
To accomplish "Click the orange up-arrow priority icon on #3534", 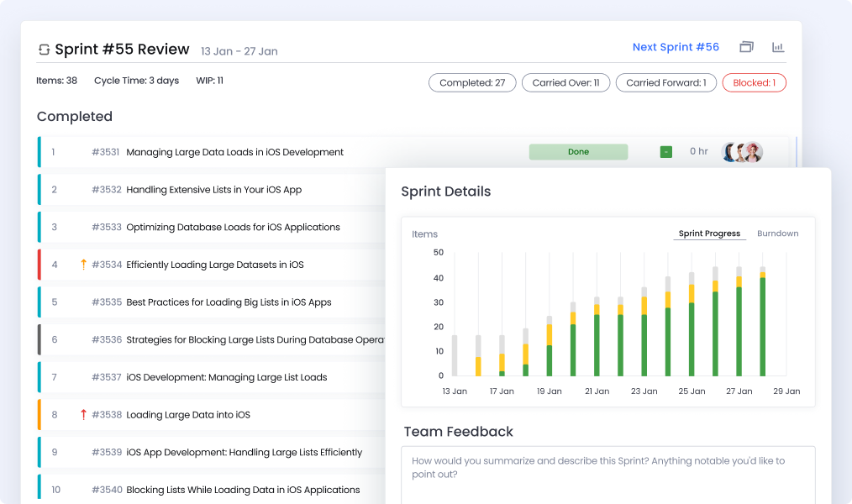I will point(83,265).
